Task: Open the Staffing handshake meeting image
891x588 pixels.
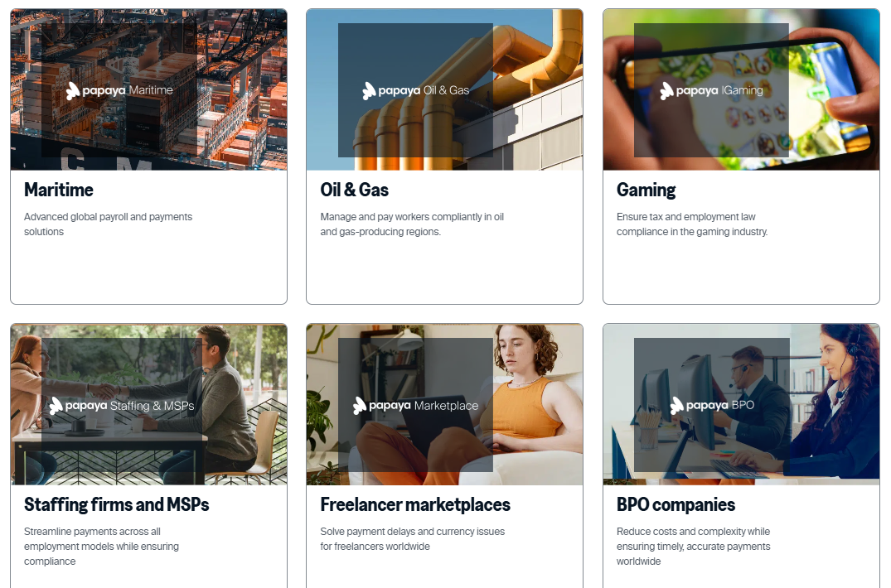Action: click(x=149, y=405)
